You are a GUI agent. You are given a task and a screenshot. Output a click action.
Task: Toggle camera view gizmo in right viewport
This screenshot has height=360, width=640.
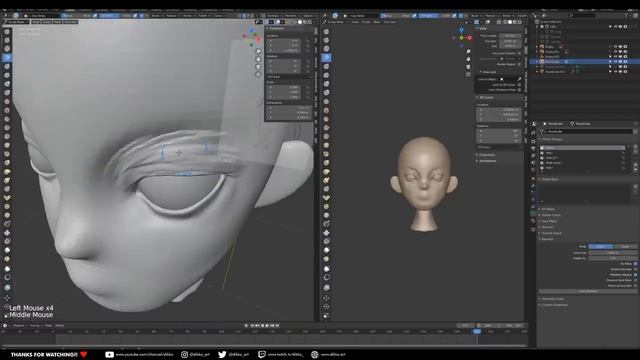point(468,67)
